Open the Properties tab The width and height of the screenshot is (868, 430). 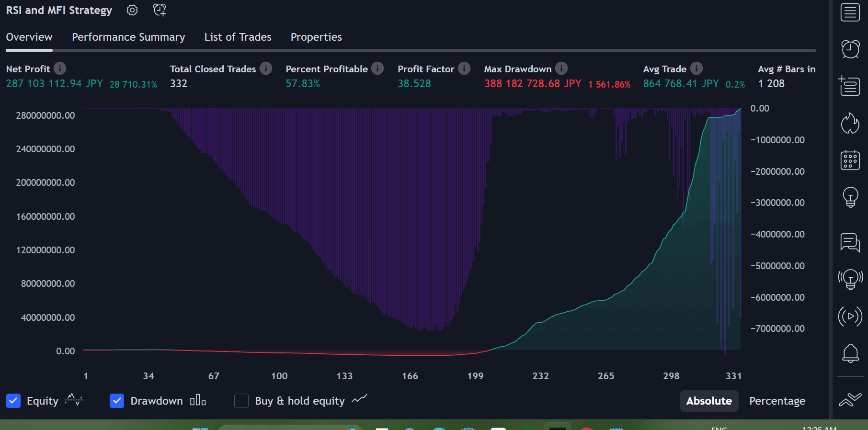point(316,37)
